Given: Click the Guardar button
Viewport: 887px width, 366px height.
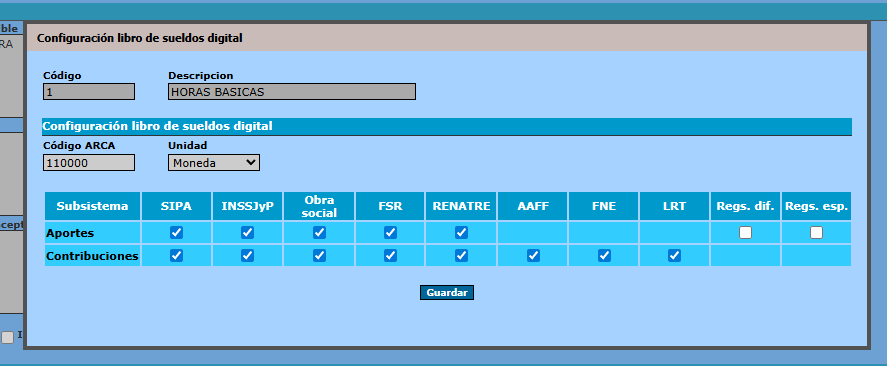Looking at the screenshot, I should pyautogui.click(x=447, y=292).
